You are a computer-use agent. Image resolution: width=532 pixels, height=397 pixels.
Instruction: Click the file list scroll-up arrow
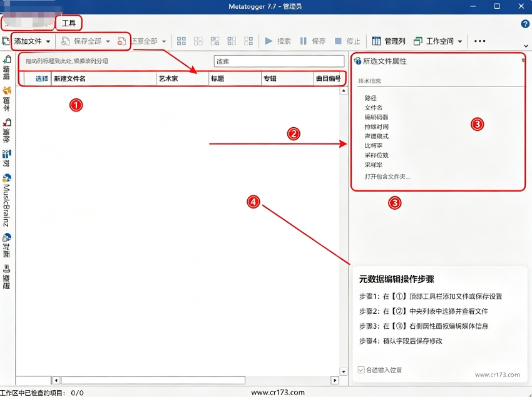click(344, 91)
